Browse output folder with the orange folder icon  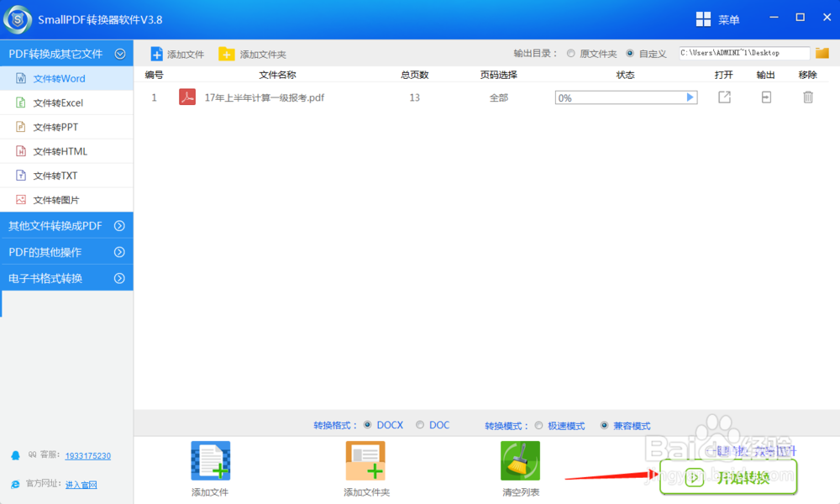coord(822,53)
